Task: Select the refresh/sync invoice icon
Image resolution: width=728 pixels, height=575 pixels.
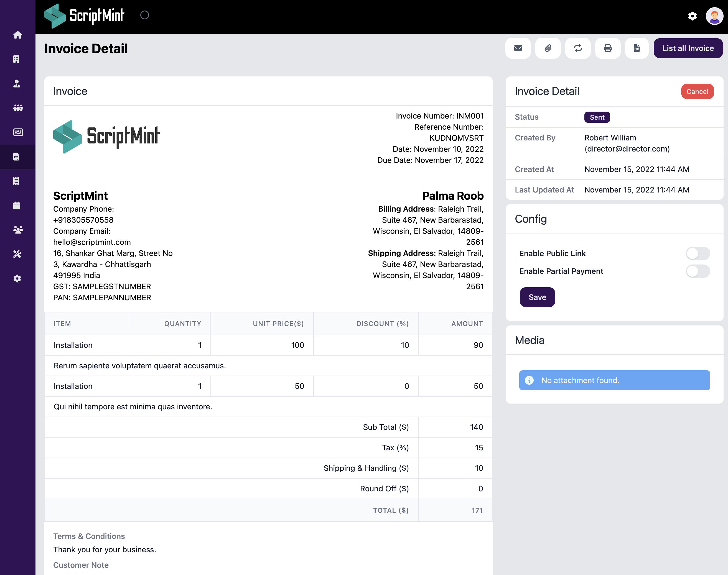Action: [x=577, y=48]
